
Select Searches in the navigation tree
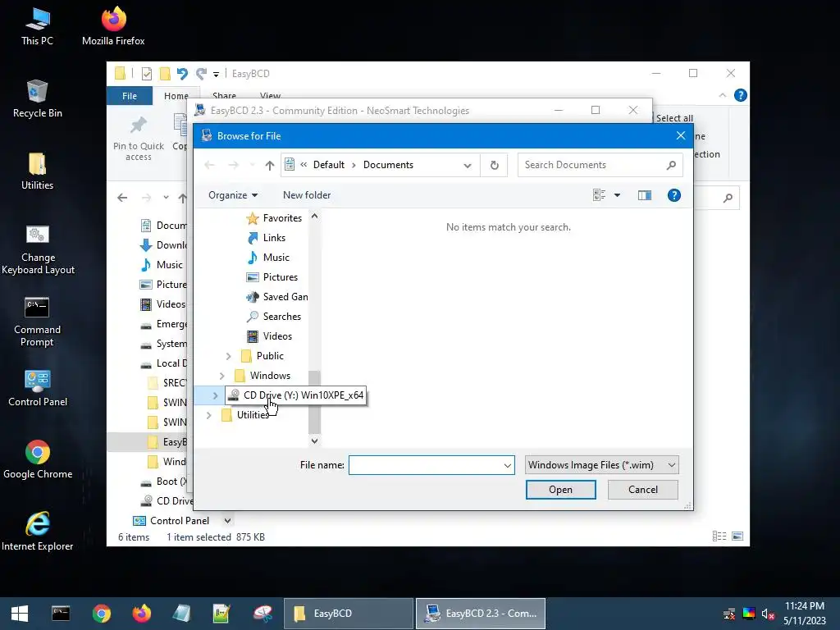pyautogui.click(x=274, y=317)
